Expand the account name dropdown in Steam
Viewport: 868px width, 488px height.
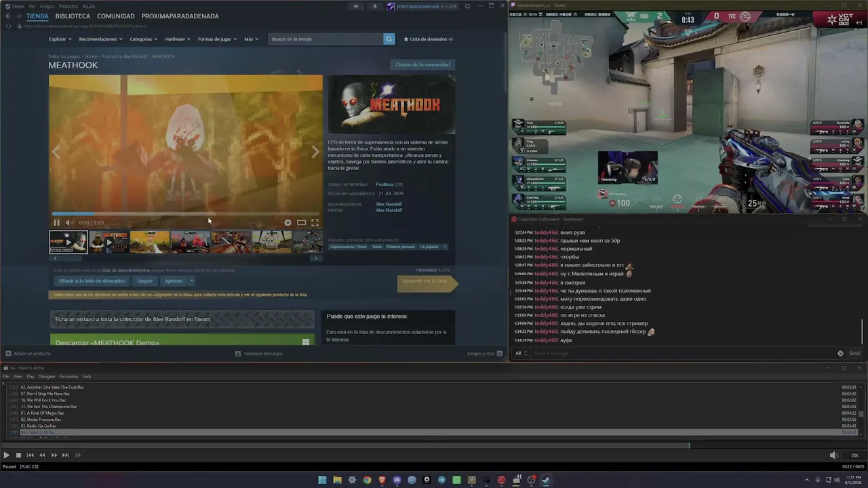[x=422, y=6]
